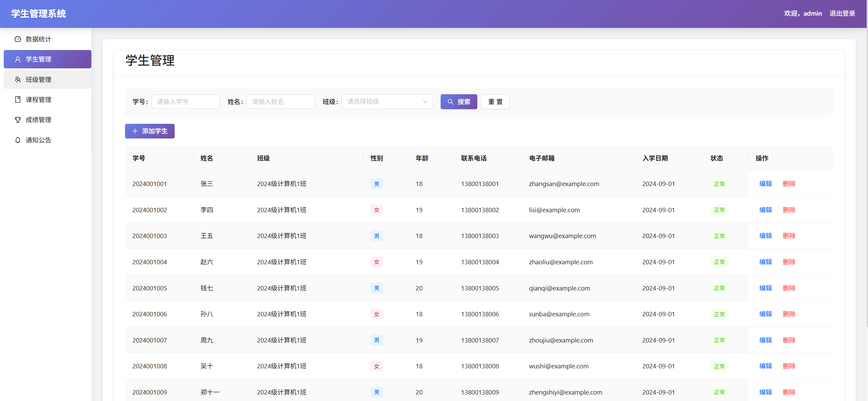Screen dimensions: 868x401
Task: Edit student 张三 via 编辑 link
Action: [765, 184]
